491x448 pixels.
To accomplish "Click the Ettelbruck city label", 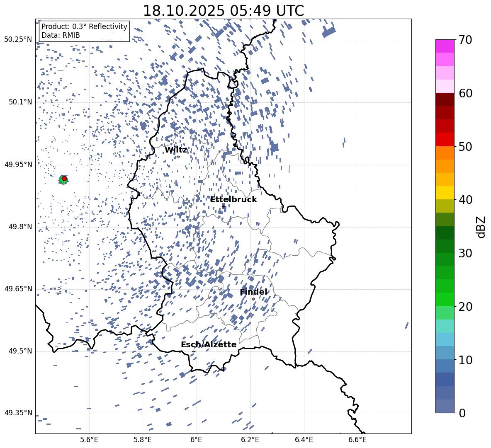I will (233, 200).
